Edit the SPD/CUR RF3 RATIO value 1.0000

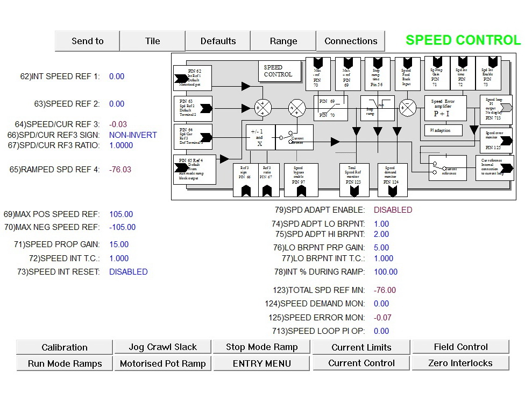[x=121, y=145]
